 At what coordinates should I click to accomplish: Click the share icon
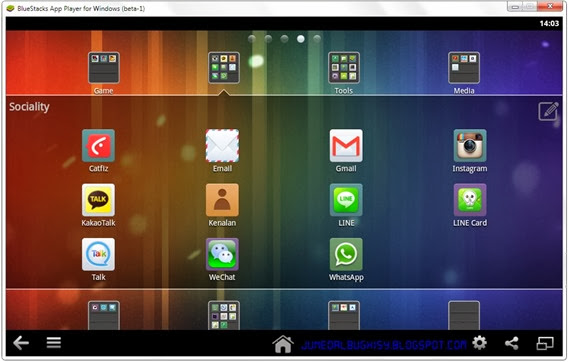click(x=512, y=343)
